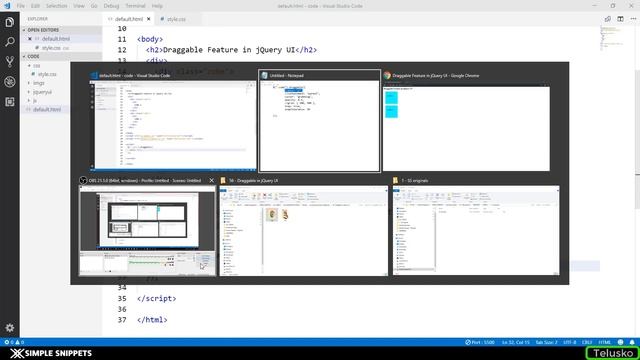Switch to OBS window thumbnail

[147, 231]
